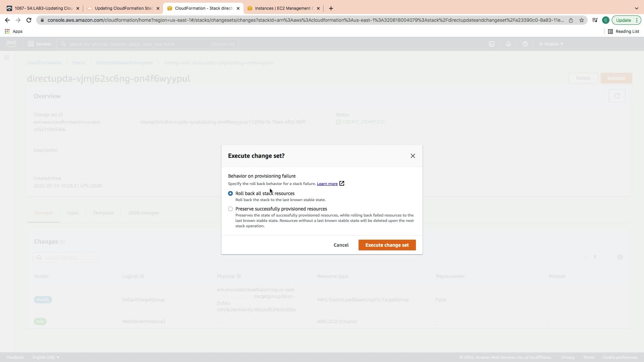Image resolution: width=644 pixels, height=362 pixels.
Task: Click the browser share icon
Action: coord(571,20)
